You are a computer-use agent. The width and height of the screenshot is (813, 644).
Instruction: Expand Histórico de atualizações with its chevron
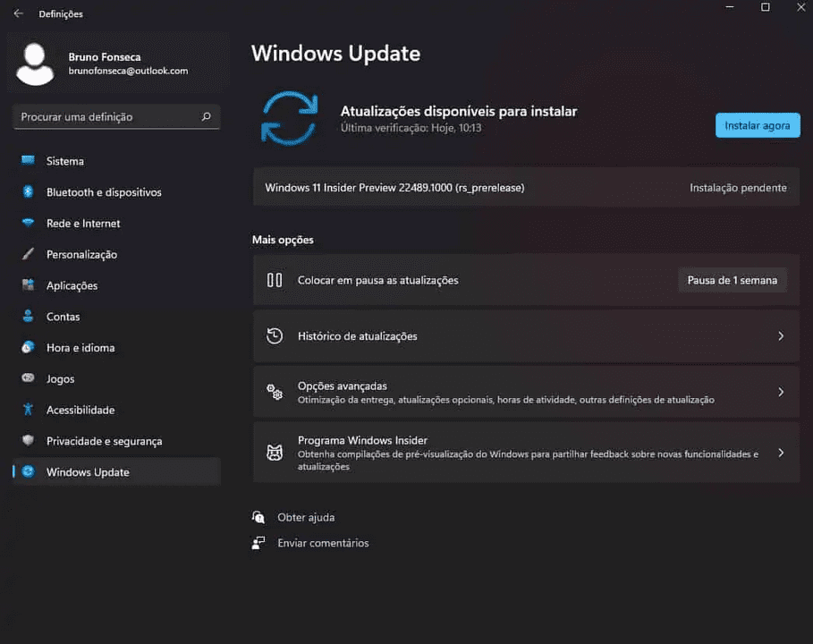click(780, 336)
